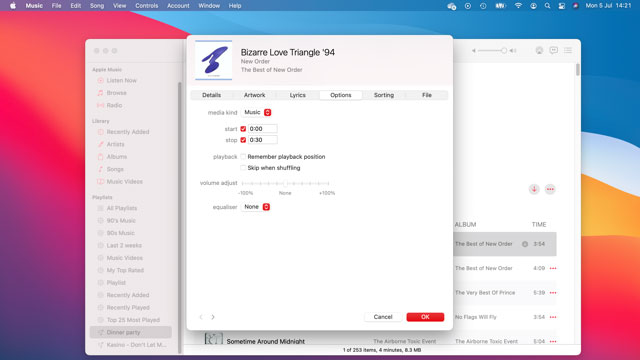Switch to the Sorting tab
Viewport: 640px width, 360px height.
point(384,95)
